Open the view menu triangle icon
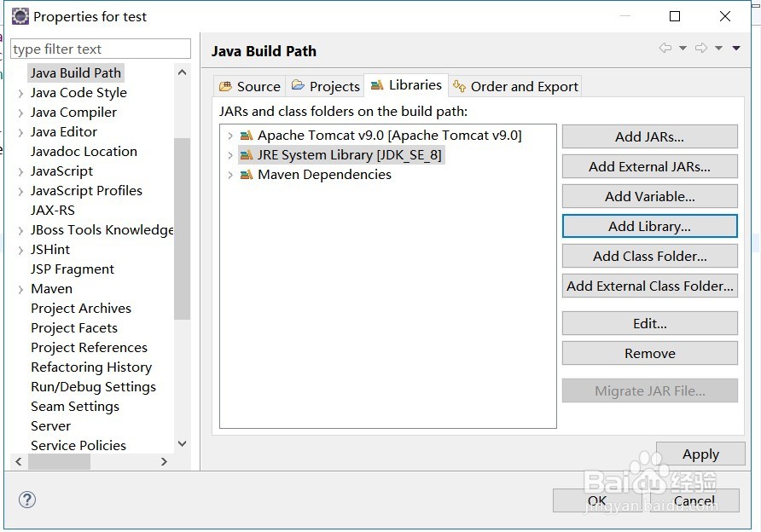Screen dimensions: 761x532 click(736, 49)
